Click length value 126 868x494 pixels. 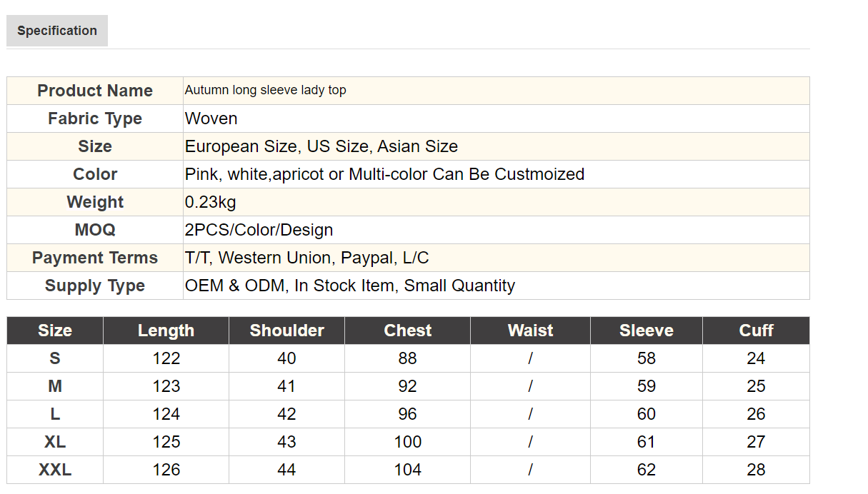click(166, 470)
